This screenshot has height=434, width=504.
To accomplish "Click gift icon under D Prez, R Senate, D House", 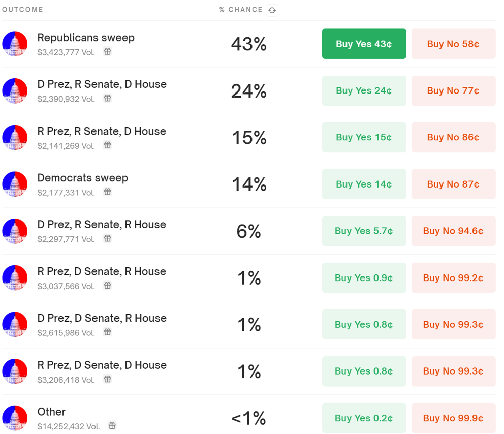I will coord(108,98).
